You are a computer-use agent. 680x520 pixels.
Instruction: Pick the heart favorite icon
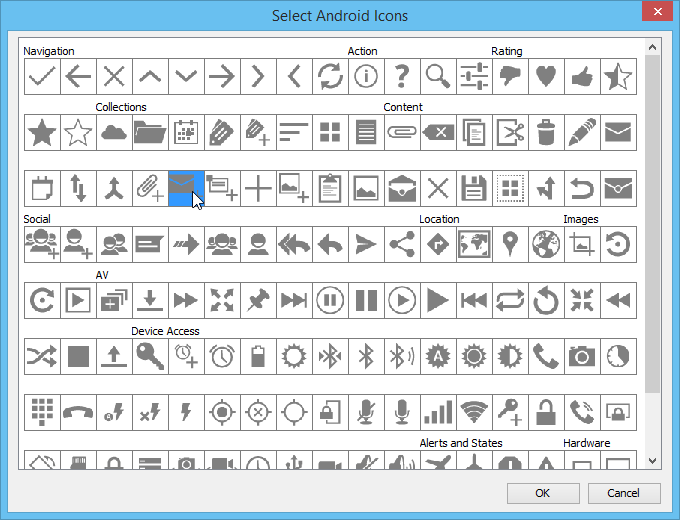click(546, 76)
